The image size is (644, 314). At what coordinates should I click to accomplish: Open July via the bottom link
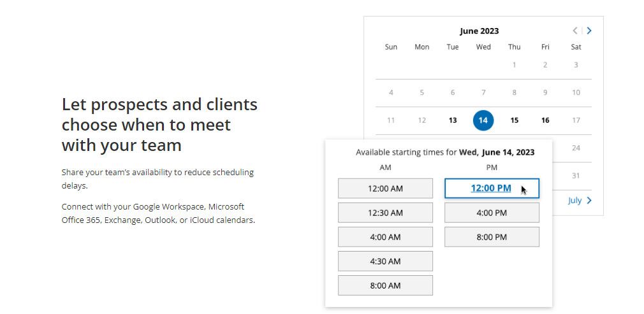(x=580, y=201)
